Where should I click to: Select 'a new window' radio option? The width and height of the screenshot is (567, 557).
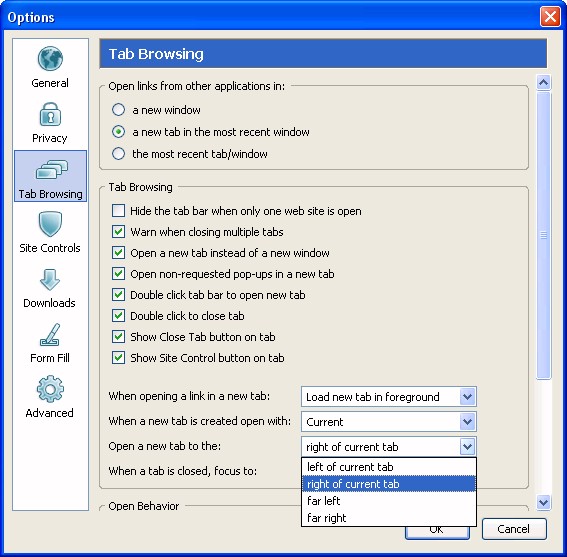click(x=119, y=110)
